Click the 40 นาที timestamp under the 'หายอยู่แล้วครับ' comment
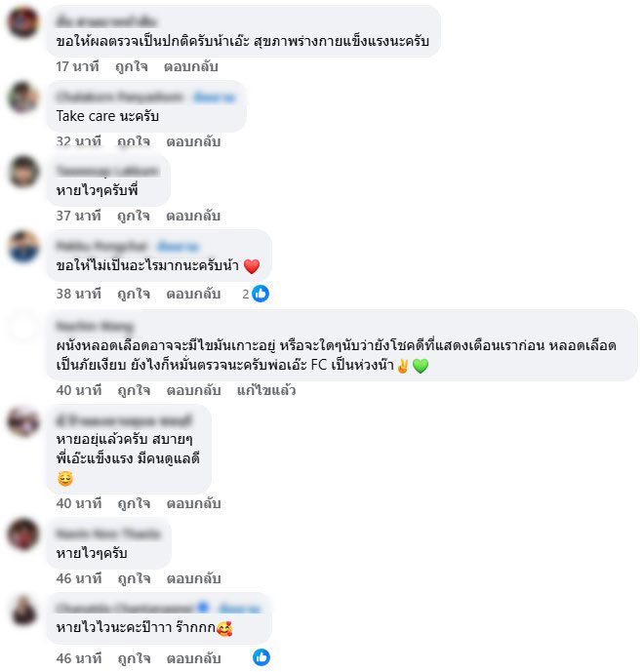 coord(79,503)
